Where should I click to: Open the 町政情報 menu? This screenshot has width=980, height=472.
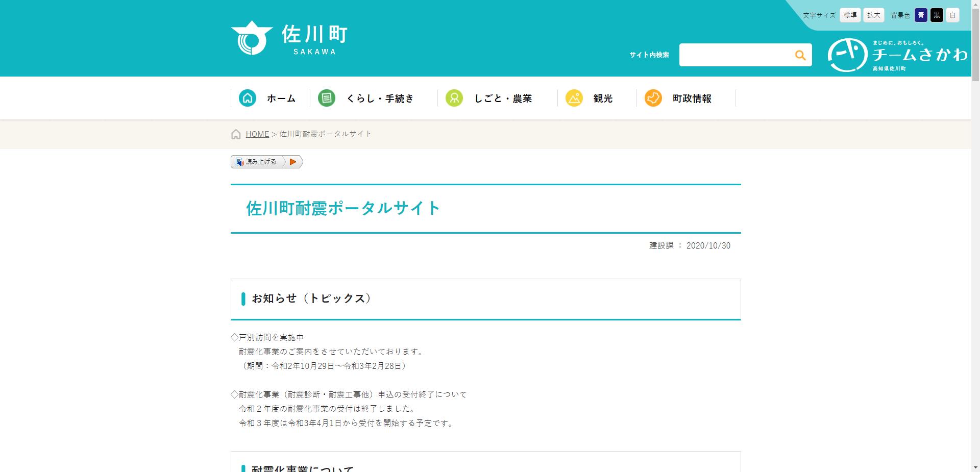(x=692, y=98)
